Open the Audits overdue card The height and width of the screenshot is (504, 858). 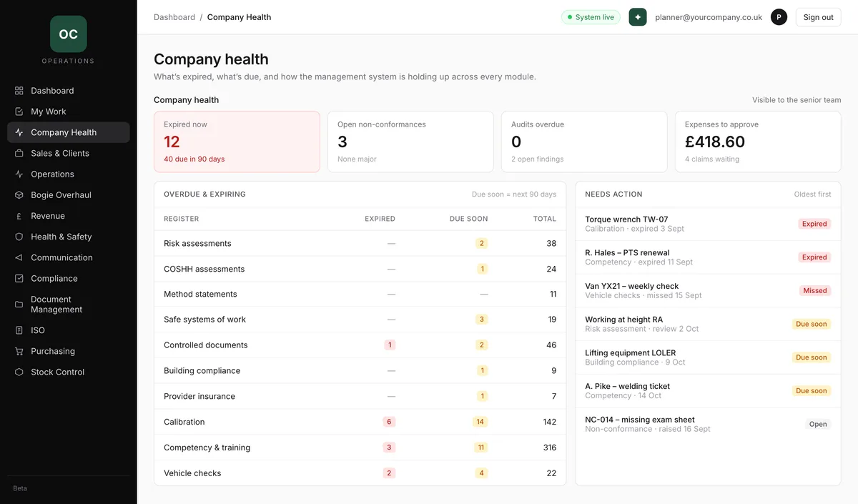coord(584,142)
